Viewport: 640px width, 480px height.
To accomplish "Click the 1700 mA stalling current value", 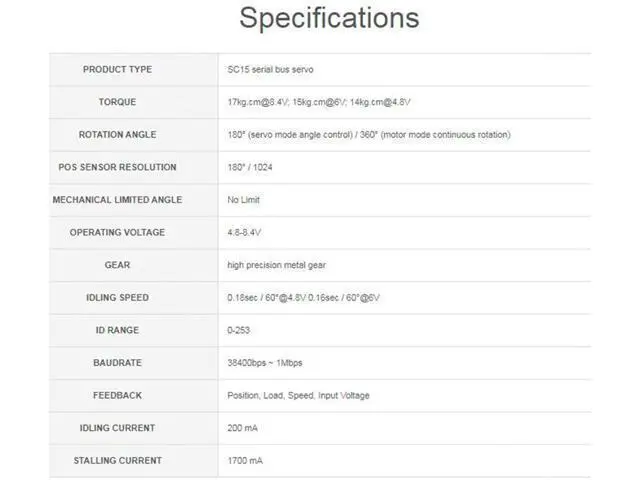I will [245, 461].
